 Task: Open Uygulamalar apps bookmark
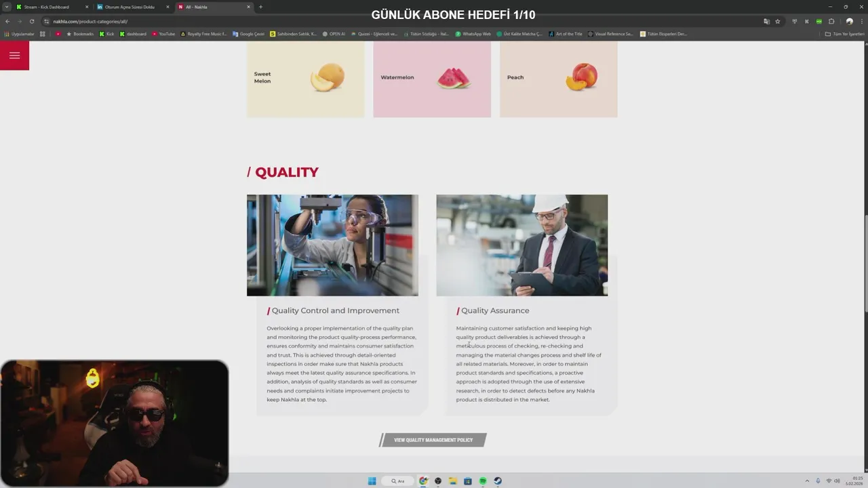click(19, 34)
